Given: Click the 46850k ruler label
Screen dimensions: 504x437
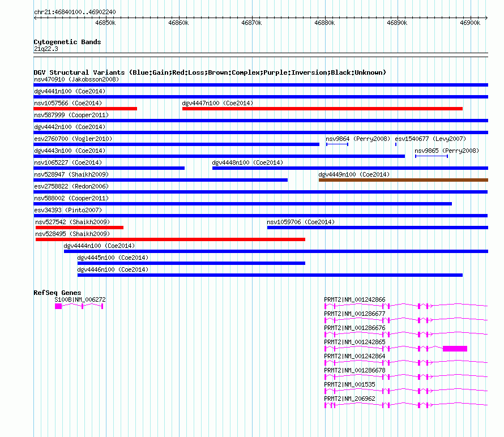Looking at the screenshot, I should point(105,23).
